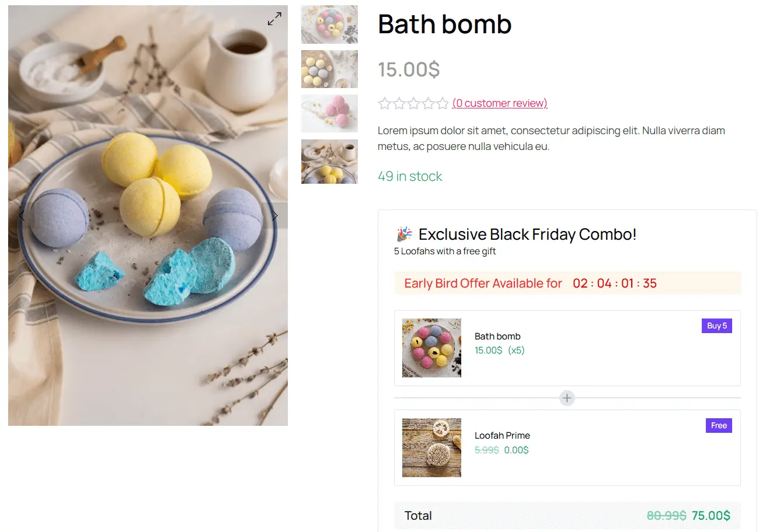Click the '49 in stock' label

(x=410, y=176)
